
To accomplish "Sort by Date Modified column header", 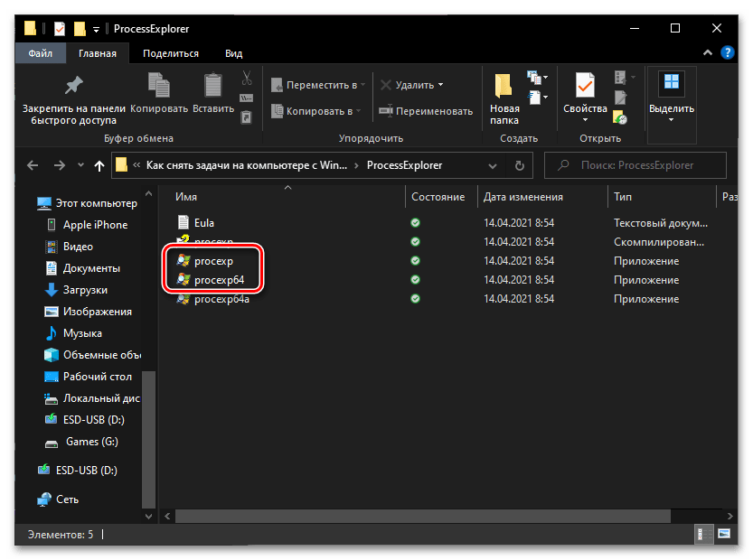I will click(522, 197).
